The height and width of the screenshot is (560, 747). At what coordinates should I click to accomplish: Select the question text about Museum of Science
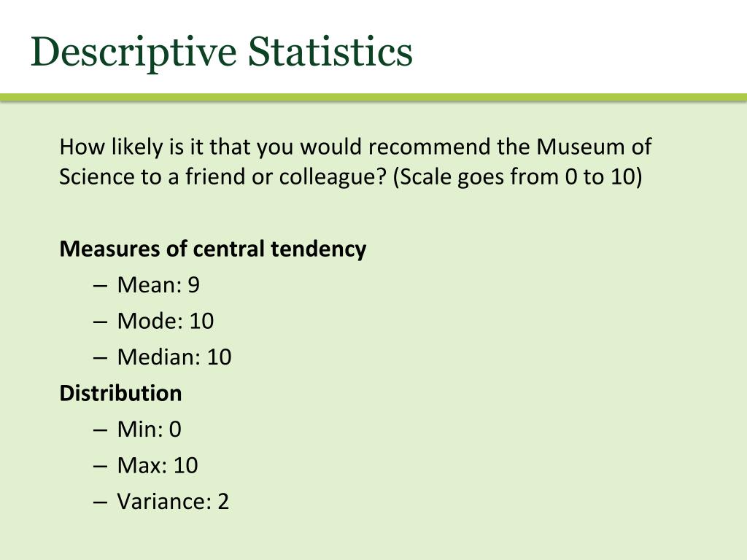click(x=355, y=161)
